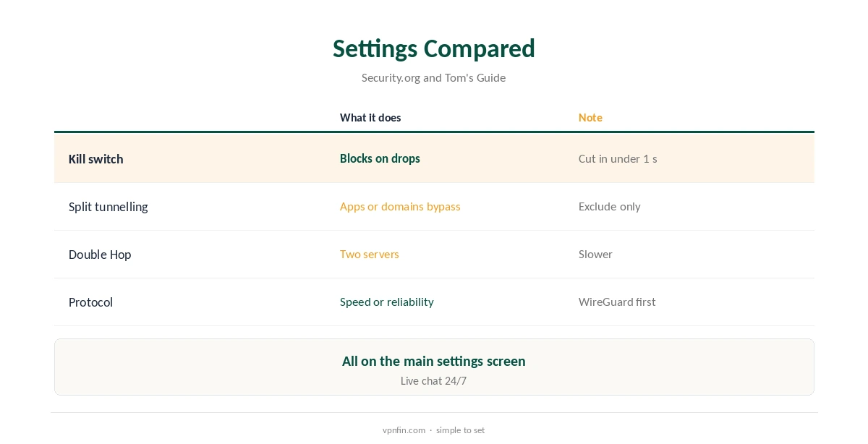This screenshot has height=444, width=868.
Task: Select the 'Protocol' row label
Action: tap(90, 302)
